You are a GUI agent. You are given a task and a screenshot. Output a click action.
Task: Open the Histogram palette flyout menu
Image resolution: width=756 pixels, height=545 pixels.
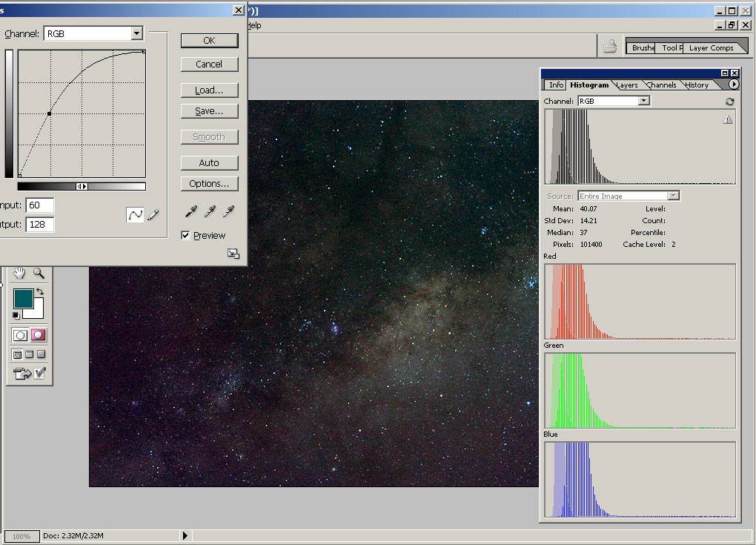734,85
